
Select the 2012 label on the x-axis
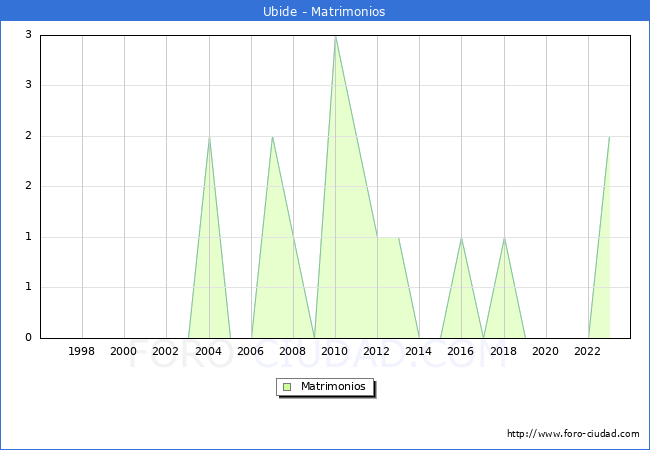tap(377, 351)
